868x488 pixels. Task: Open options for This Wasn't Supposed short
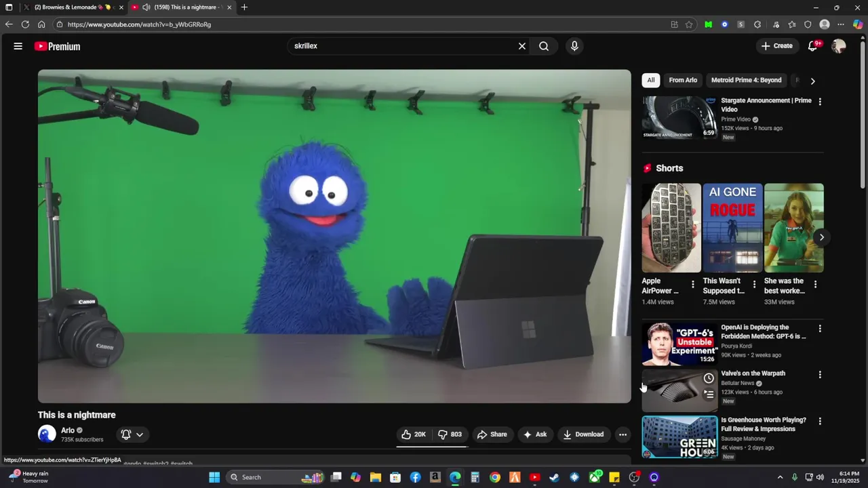coord(754,284)
